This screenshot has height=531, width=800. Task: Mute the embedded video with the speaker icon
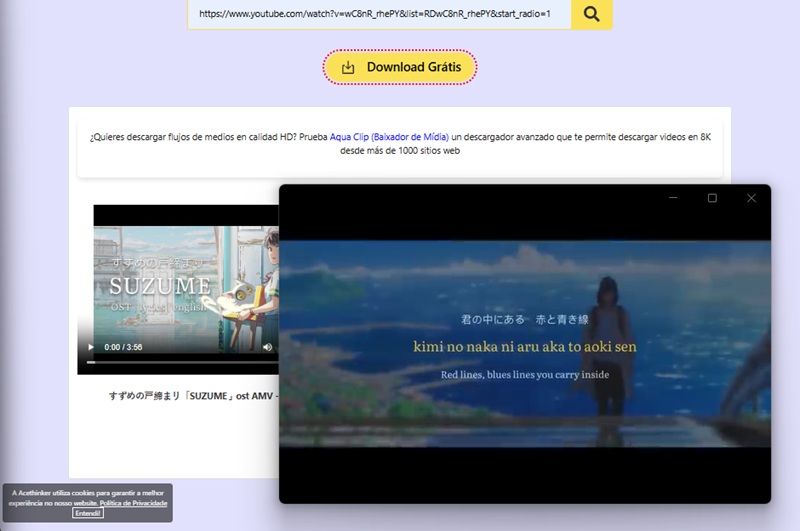tap(267, 347)
